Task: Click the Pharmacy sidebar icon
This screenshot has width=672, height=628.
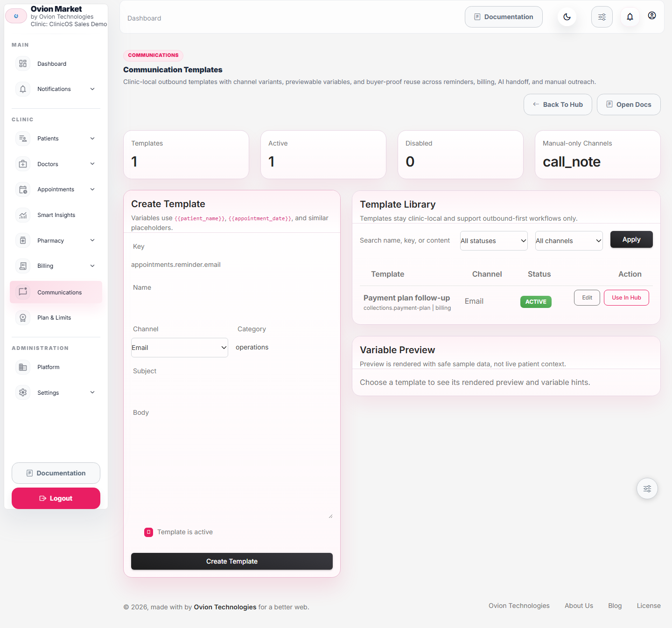Action: tap(23, 240)
